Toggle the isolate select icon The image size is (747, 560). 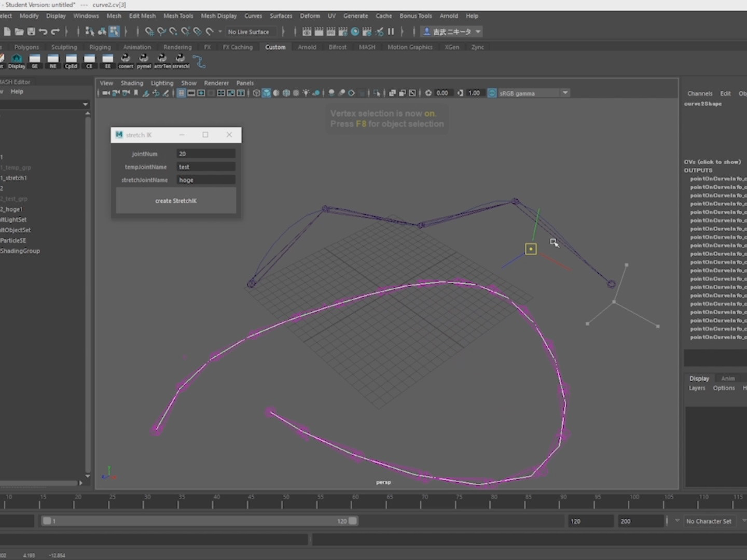pos(377,93)
